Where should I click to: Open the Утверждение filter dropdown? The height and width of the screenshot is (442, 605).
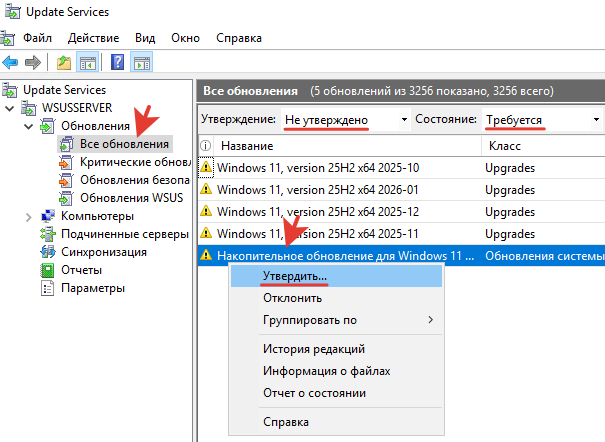pos(404,119)
